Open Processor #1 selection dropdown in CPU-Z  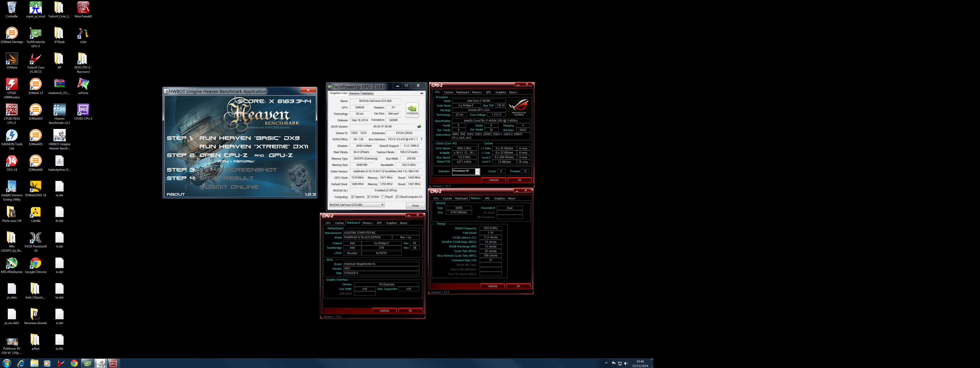[466, 171]
